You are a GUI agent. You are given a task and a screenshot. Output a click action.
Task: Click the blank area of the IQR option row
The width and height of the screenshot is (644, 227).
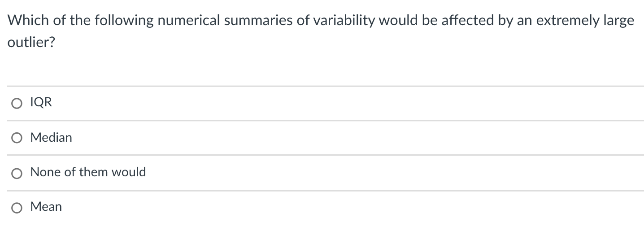pos(348,103)
